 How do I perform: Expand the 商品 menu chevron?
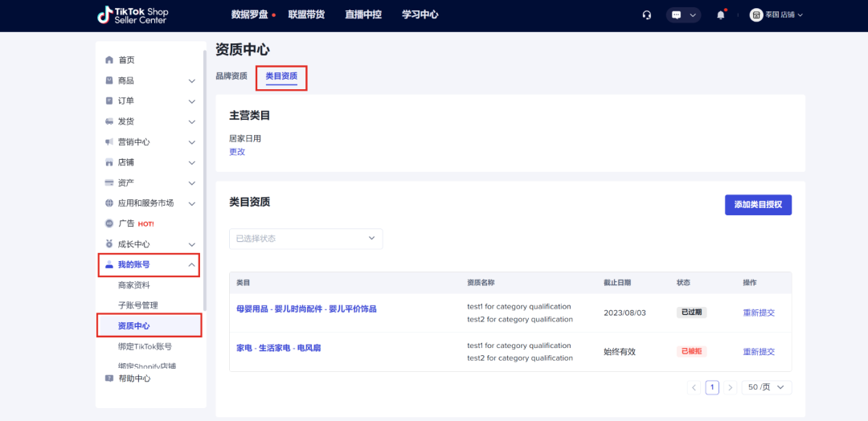191,81
